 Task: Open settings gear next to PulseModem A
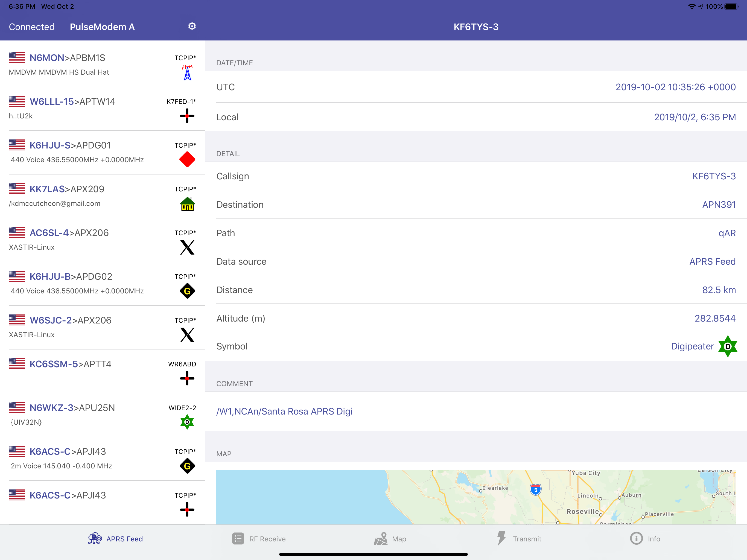click(x=192, y=26)
